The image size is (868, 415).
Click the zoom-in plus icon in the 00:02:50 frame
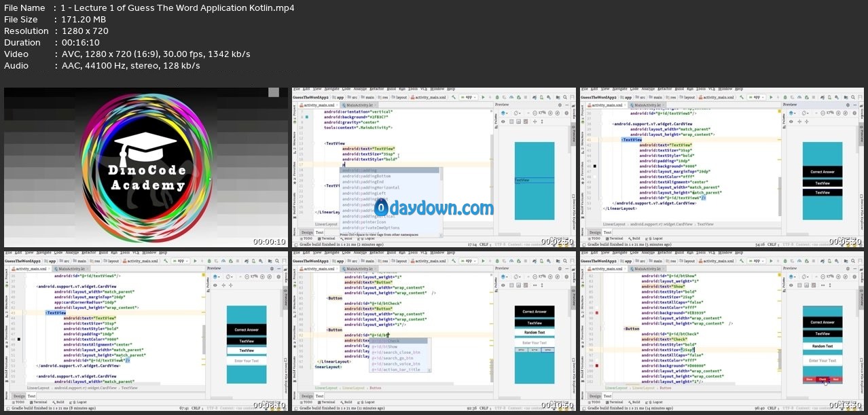(550, 113)
